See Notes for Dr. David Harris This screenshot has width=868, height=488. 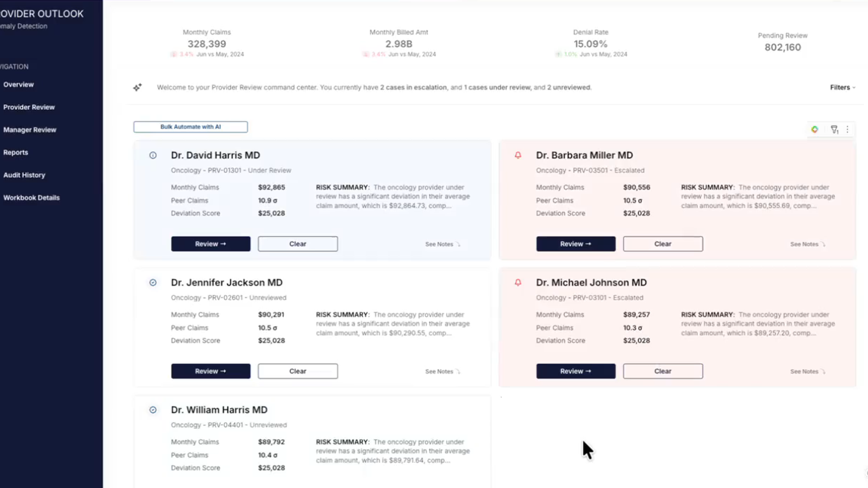442,244
